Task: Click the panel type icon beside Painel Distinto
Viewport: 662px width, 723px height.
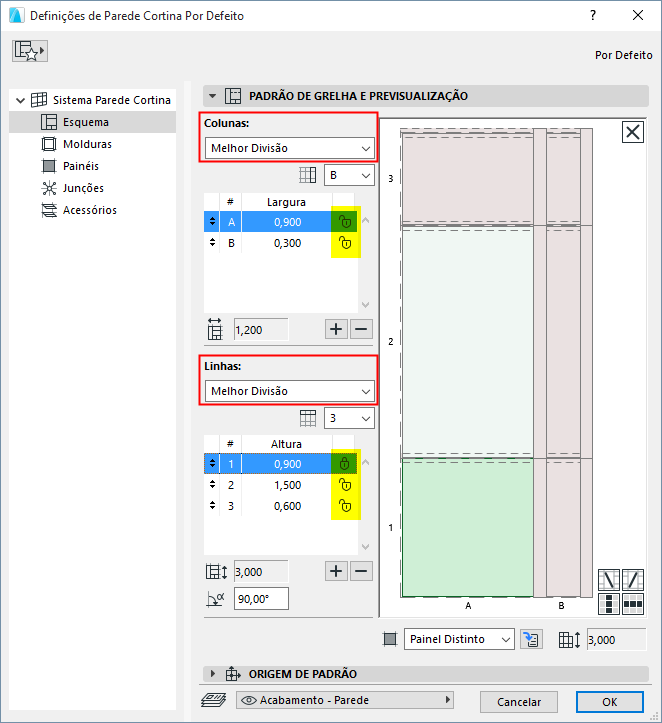Action: click(x=390, y=639)
